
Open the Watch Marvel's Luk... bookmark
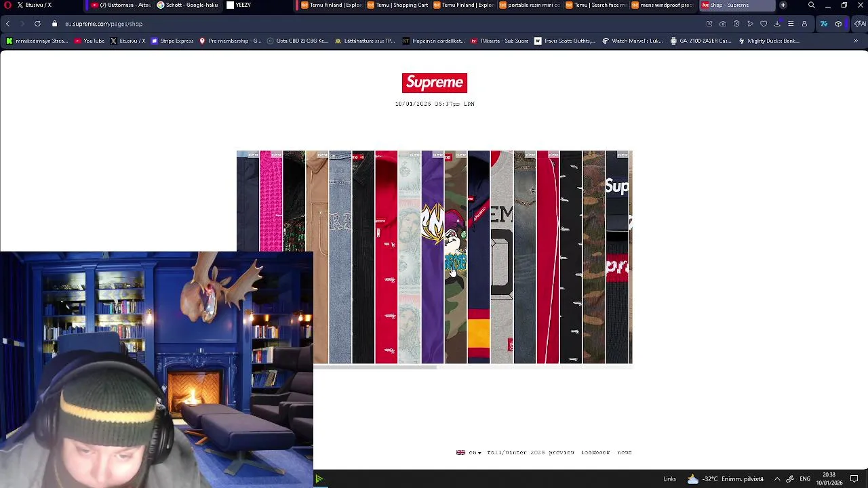tap(633, 41)
